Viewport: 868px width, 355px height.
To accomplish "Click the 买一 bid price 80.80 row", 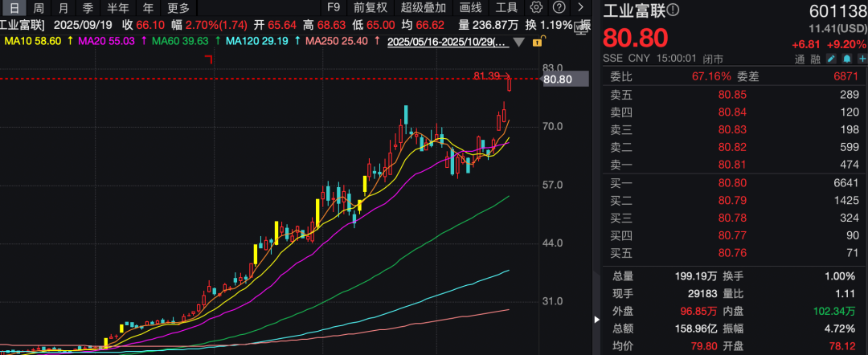I will (731, 182).
